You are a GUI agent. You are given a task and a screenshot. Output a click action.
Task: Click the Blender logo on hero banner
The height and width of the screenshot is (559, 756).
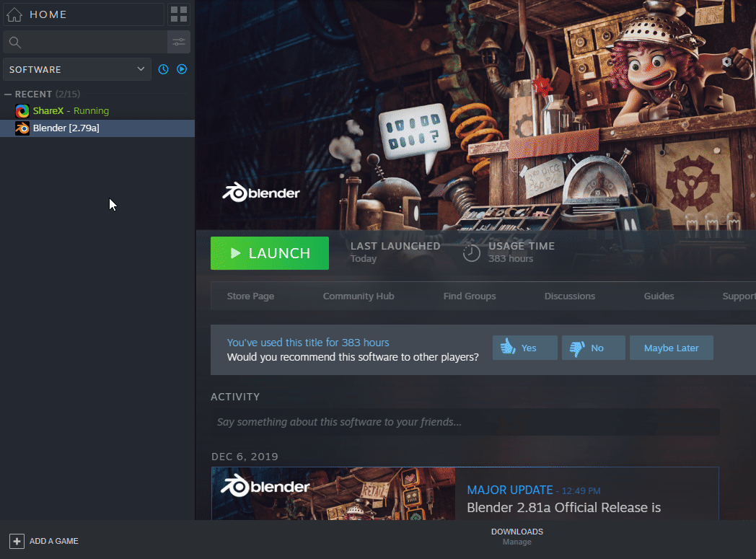261,193
